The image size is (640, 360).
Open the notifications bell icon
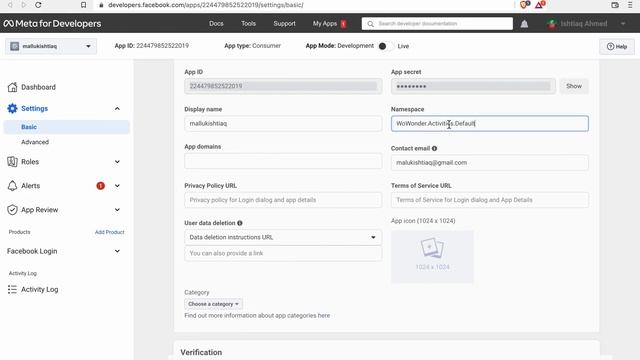coord(524,24)
